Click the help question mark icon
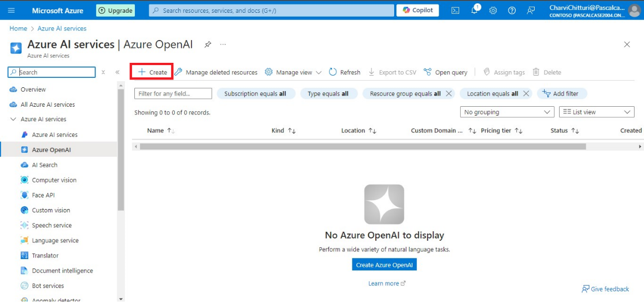Screen dimensions: 644x303 click(x=512, y=11)
